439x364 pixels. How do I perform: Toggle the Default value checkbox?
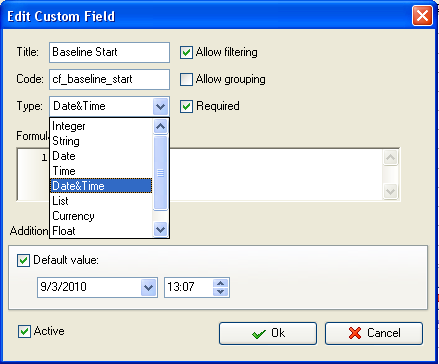coord(23,261)
